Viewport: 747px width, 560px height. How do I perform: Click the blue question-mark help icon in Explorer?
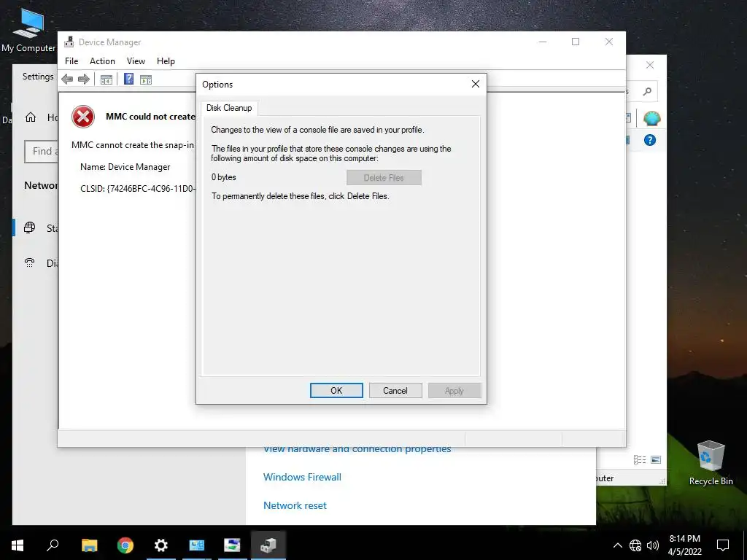point(650,140)
